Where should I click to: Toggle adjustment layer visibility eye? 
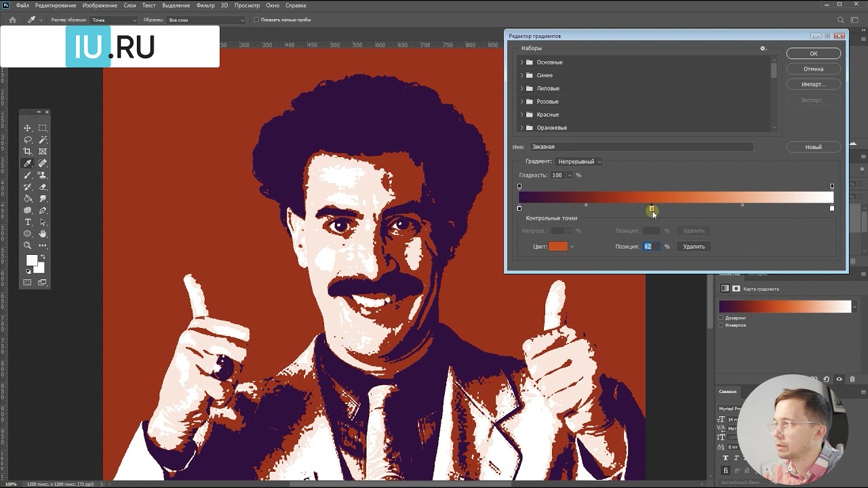(840, 379)
